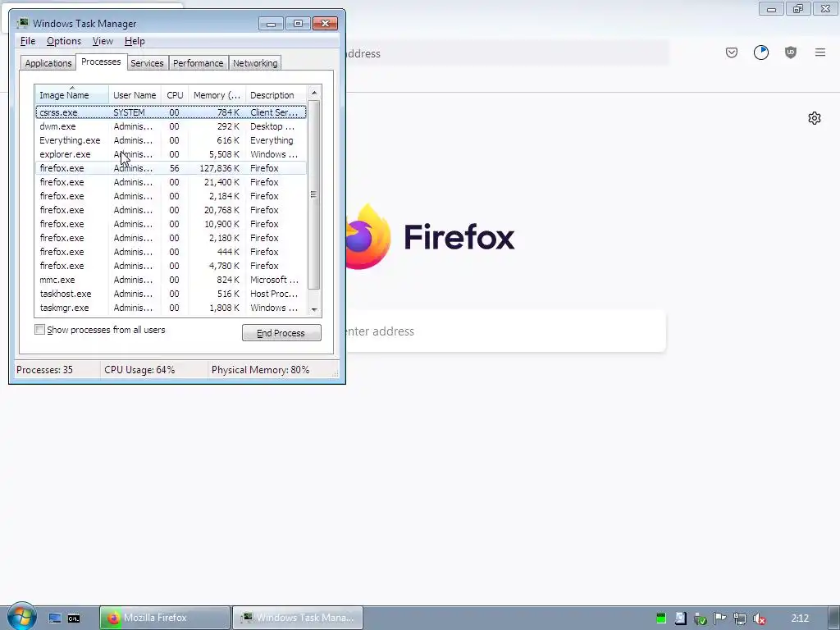This screenshot has width=840, height=630.
Task: Click the Windows Task Manager taskbar button
Action: point(298,618)
